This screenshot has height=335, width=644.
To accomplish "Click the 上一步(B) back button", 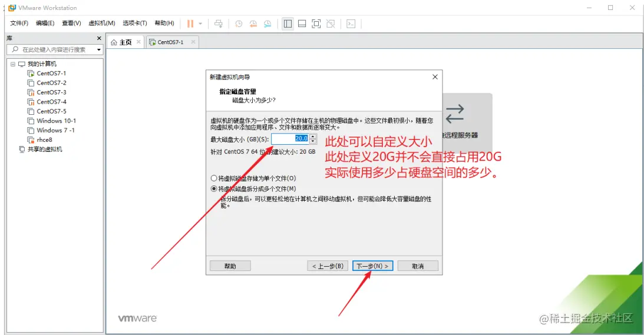I will point(328,266).
